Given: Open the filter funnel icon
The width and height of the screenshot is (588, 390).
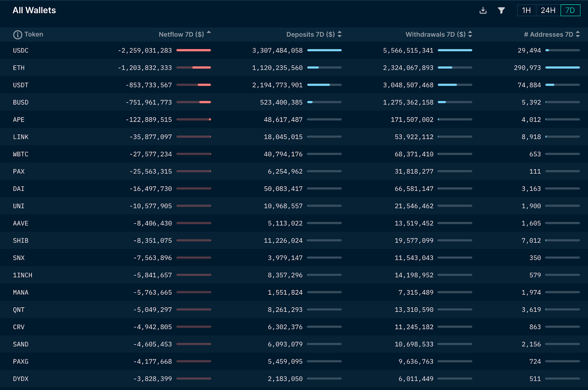Looking at the screenshot, I should coord(501,10).
